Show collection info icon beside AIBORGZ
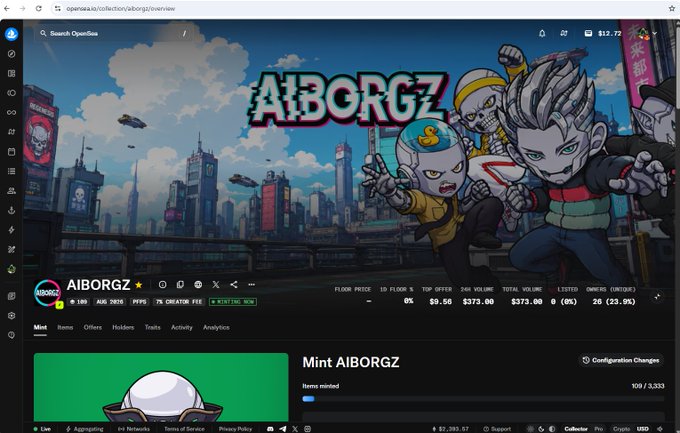 coord(162,285)
